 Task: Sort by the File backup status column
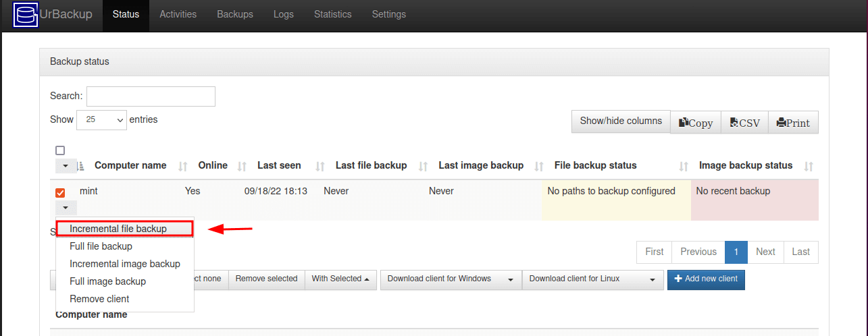(x=595, y=165)
